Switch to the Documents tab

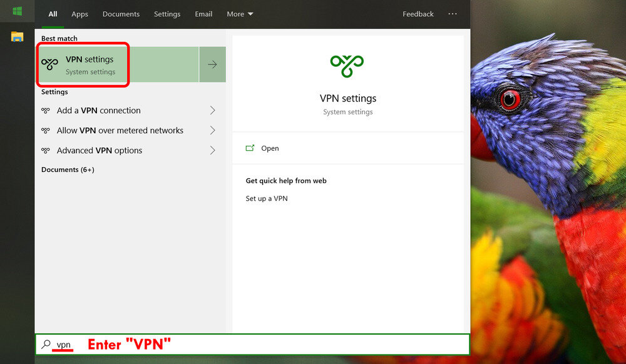click(x=121, y=14)
